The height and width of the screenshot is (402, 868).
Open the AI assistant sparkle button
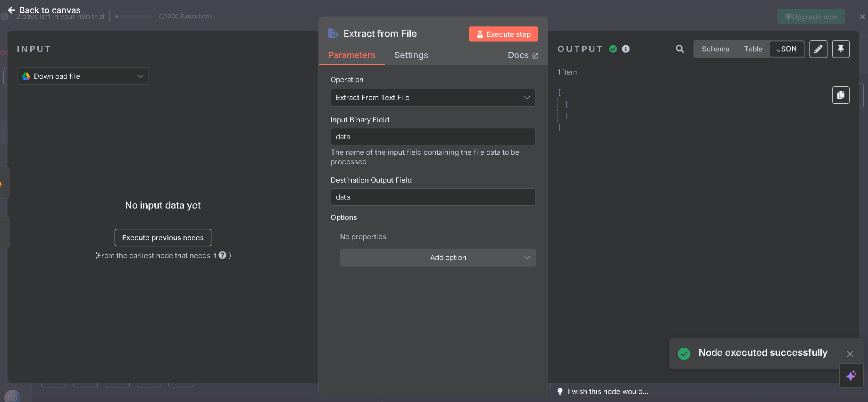[x=851, y=376]
